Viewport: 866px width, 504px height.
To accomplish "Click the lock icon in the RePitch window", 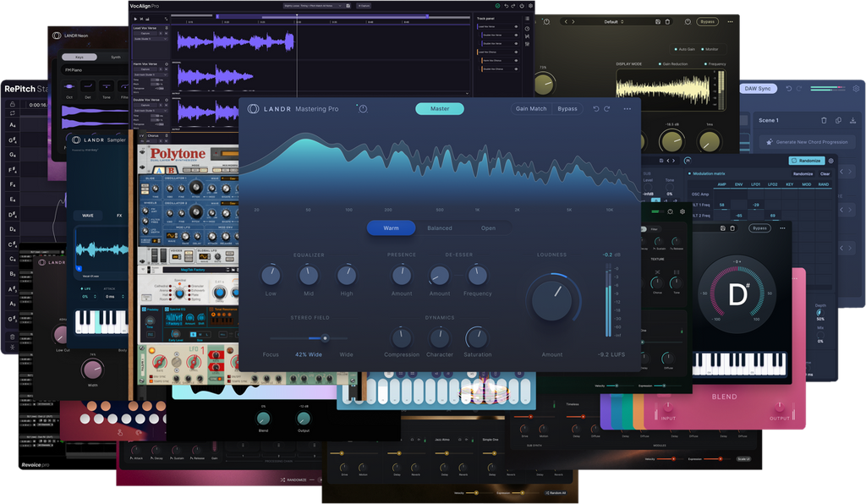I will [12, 104].
